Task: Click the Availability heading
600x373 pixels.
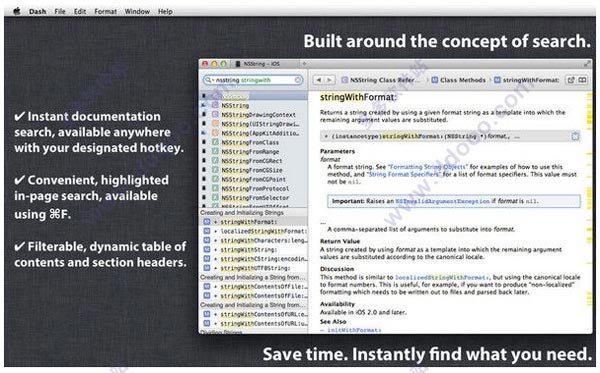Action: click(x=337, y=304)
